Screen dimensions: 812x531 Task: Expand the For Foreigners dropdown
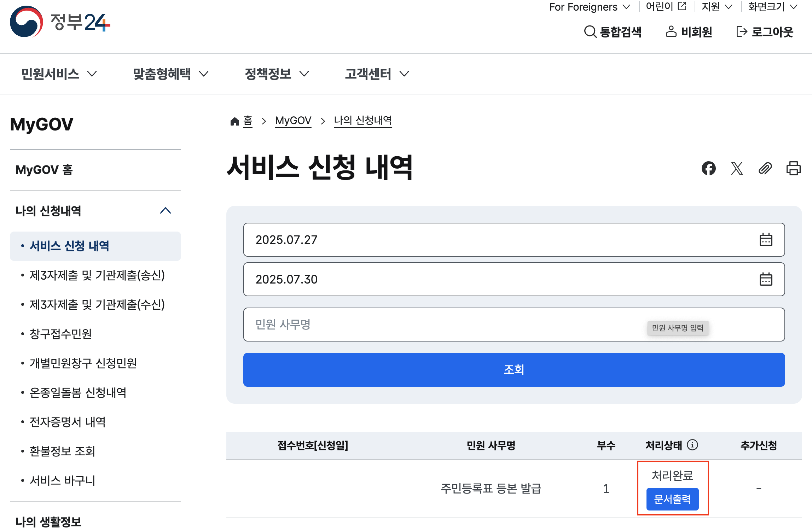(589, 7)
